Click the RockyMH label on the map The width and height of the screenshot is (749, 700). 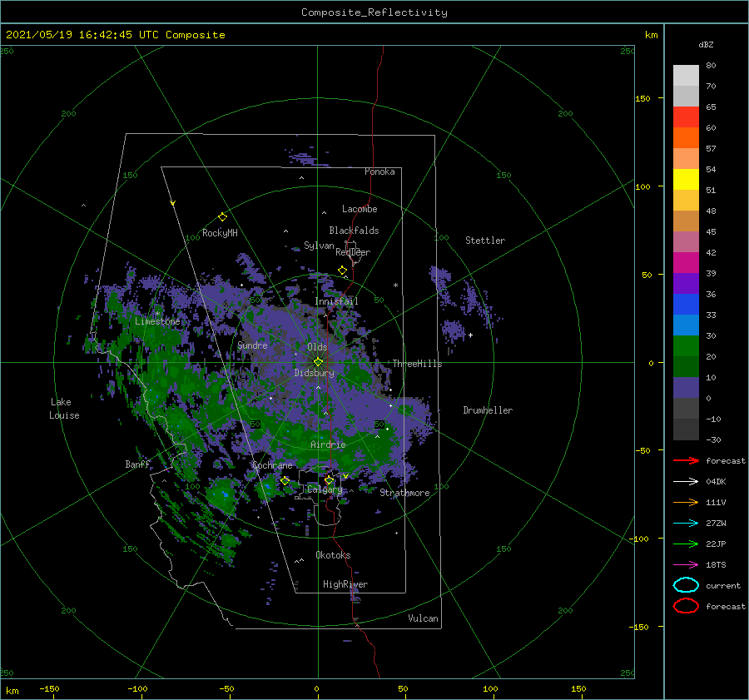coord(220,233)
